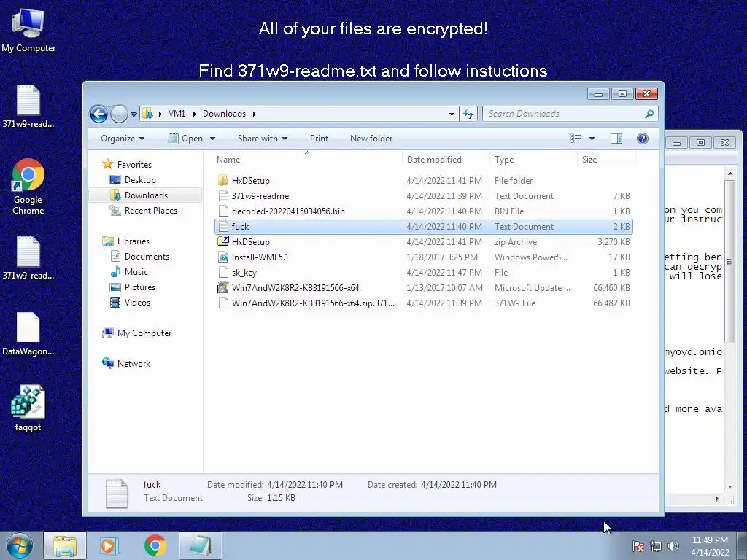This screenshot has height=560, width=747.
Task: Select the HxDSetup zip archive icon
Action: pos(223,241)
